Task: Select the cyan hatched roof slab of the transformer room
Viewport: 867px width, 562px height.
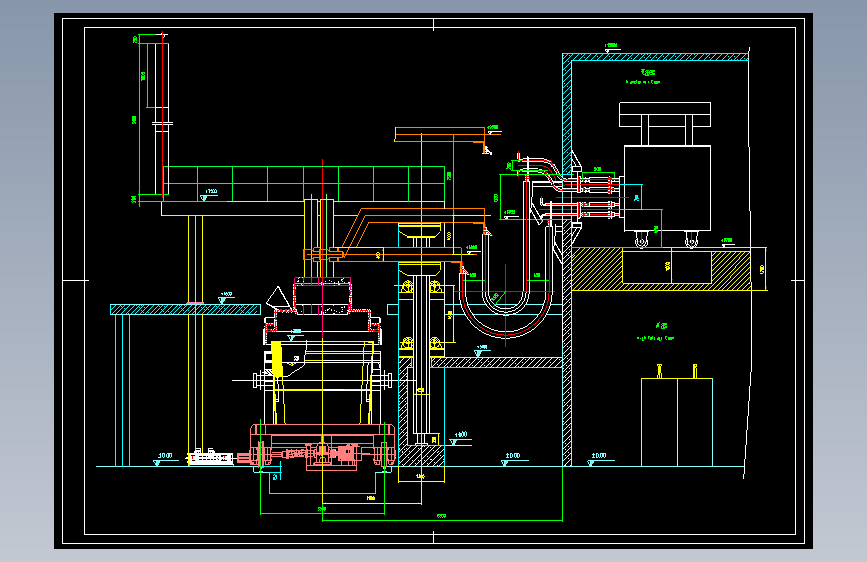Action: (656, 57)
